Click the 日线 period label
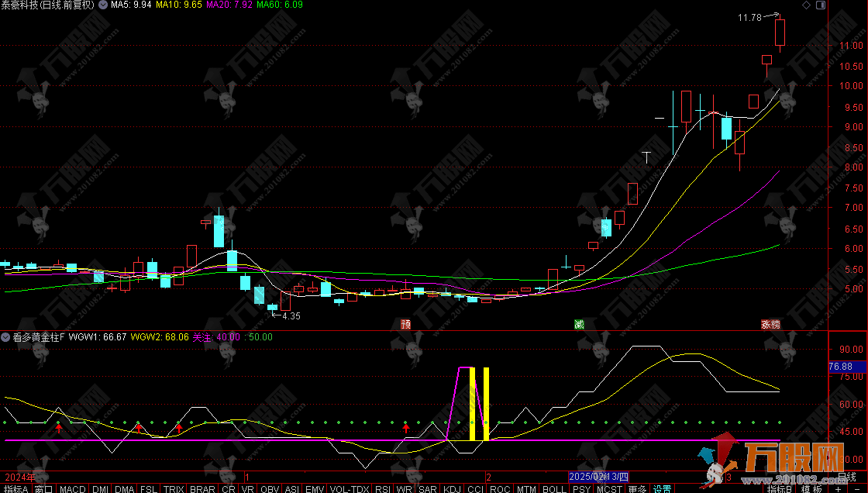868x493 pixels. [847, 477]
